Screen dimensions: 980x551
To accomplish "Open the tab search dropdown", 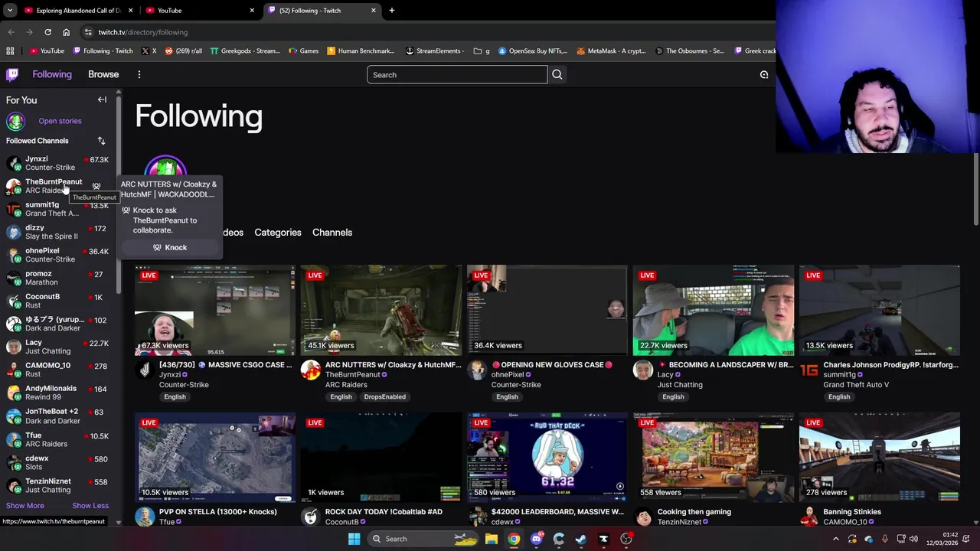I will 9,10.
